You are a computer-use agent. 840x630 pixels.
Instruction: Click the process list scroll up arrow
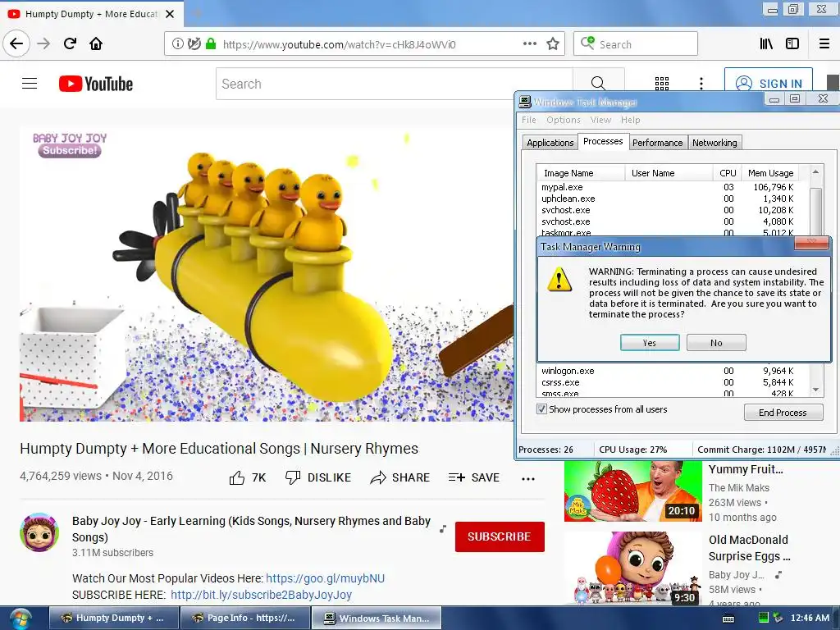815,172
